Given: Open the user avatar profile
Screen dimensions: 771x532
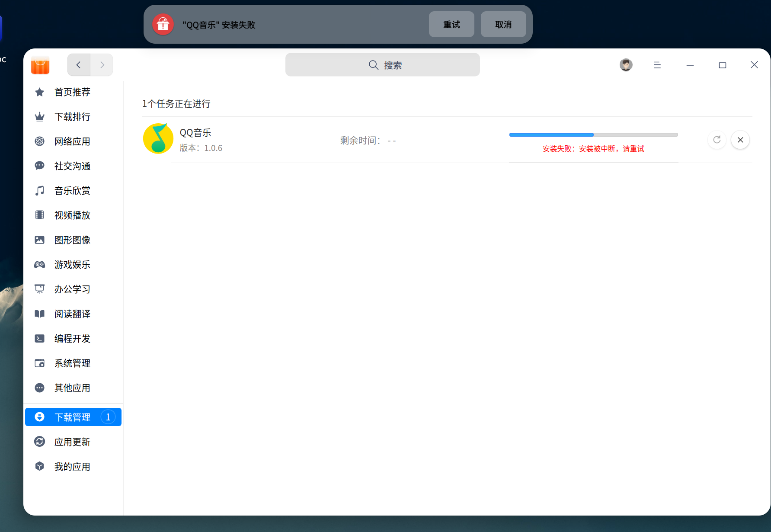Looking at the screenshot, I should click(626, 65).
